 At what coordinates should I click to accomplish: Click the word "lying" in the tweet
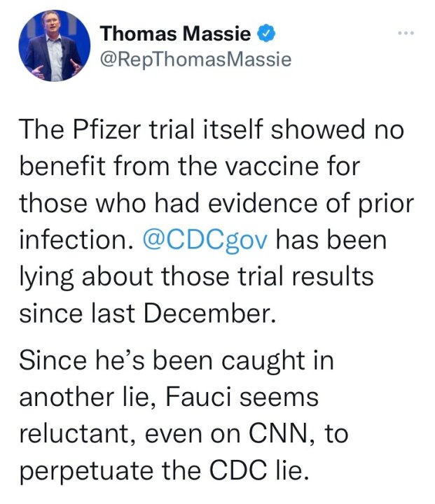[x=46, y=278]
